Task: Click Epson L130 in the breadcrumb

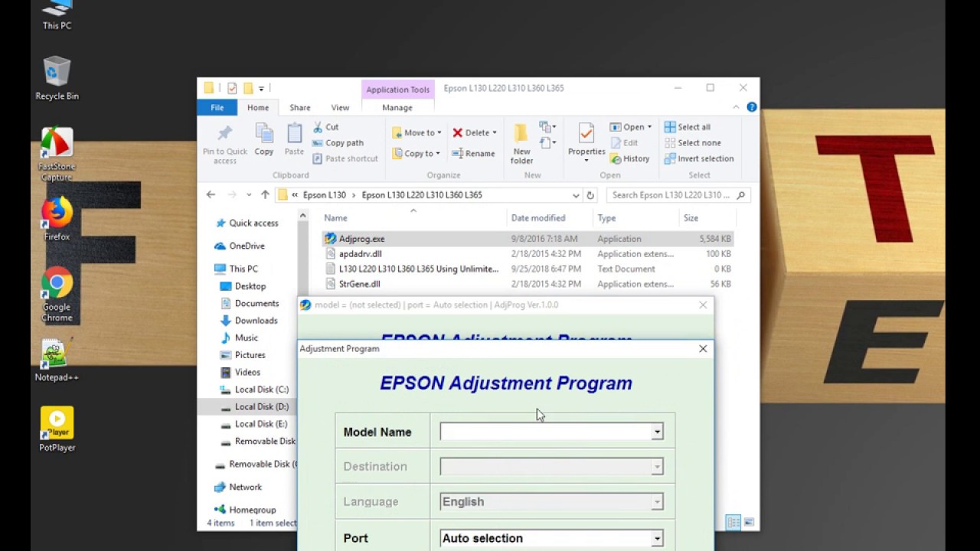Action: [x=325, y=195]
